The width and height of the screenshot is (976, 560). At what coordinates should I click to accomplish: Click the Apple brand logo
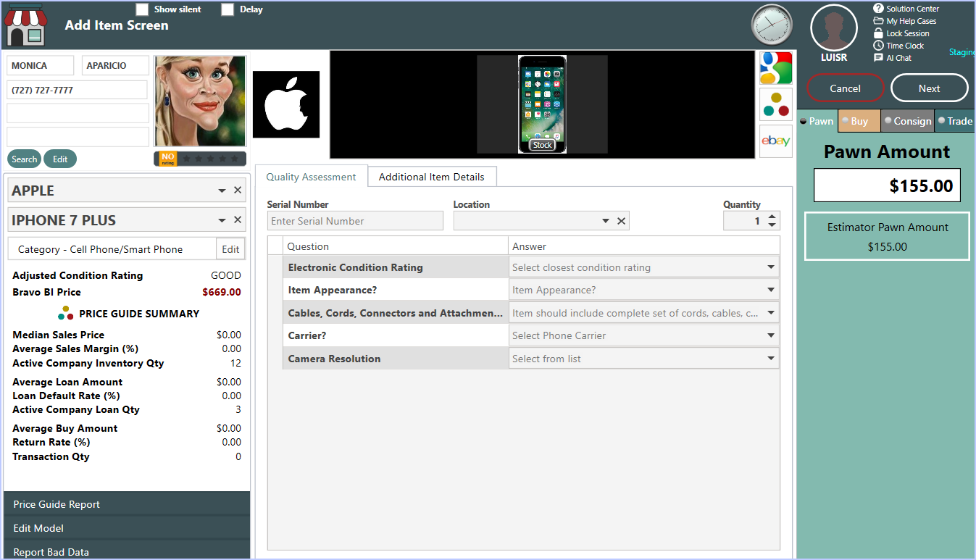(286, 104)
